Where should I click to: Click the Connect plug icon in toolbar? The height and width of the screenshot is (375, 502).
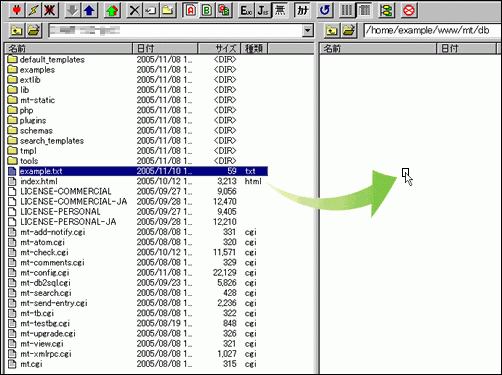[x=17, y=10]
